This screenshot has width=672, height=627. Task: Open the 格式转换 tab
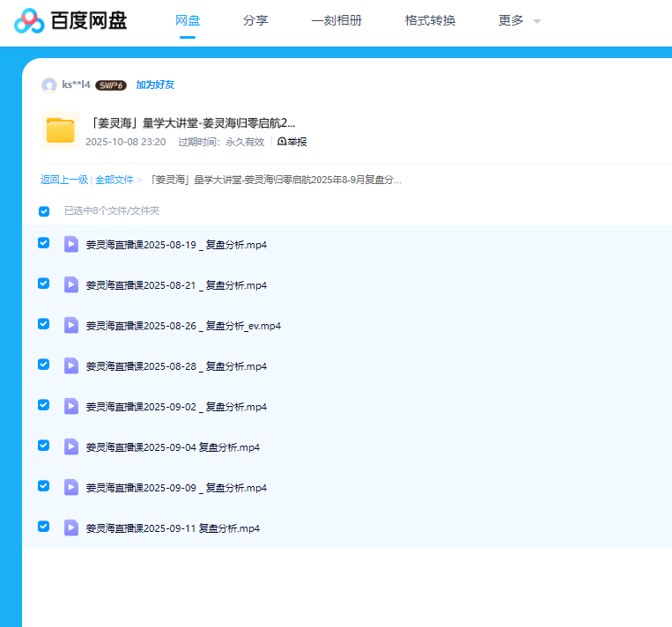coord(430,20)
